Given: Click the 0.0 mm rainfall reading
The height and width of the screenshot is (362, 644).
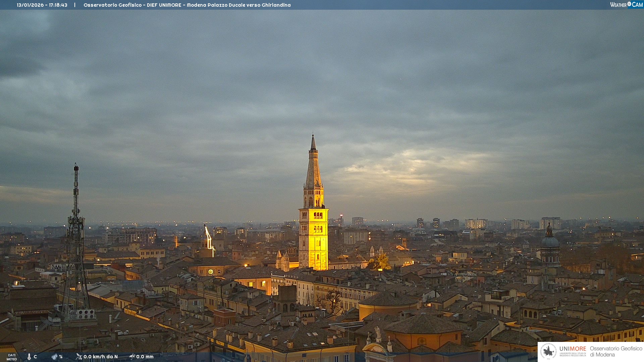Looking at the screenshot, I should pyautogui.click(x=145, y=357).
